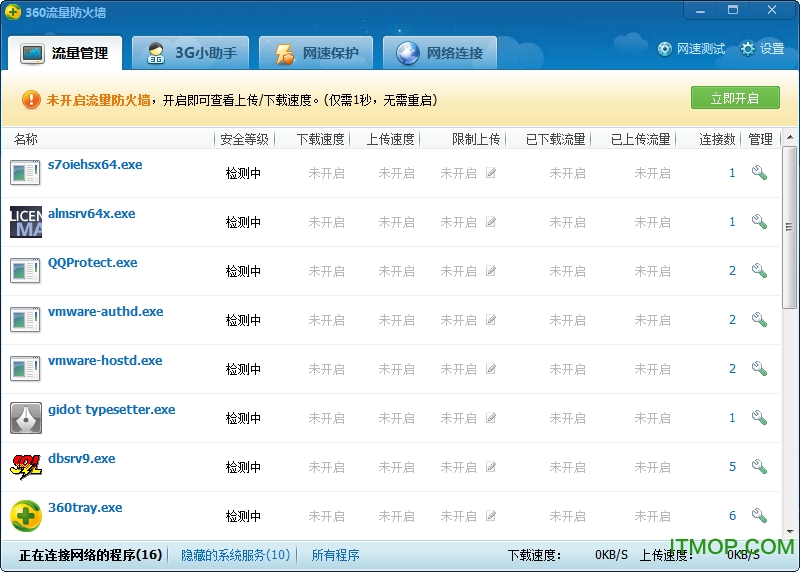
Task: Show hidden system services (隐藏的系统服务)
Action: (236, 555)
